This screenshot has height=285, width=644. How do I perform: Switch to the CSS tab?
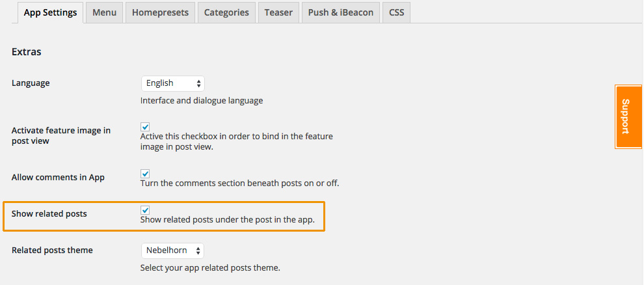click(x=396, y=12)
